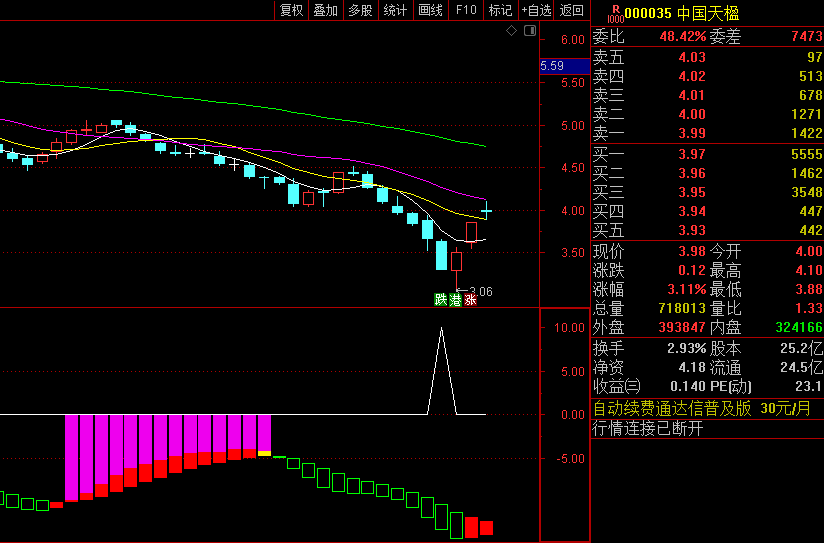Click 委比 value 48.42%

[683, 36]
